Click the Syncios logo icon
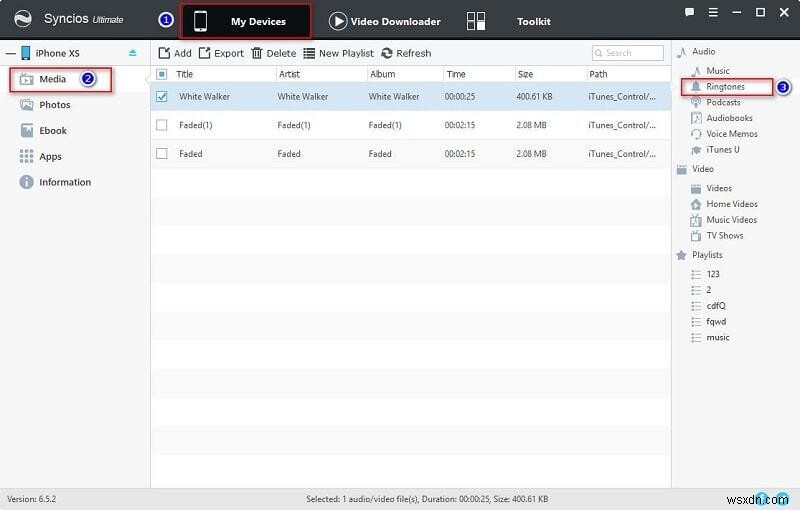The width and height of the screenshot is (800, 510). point(23,19)
